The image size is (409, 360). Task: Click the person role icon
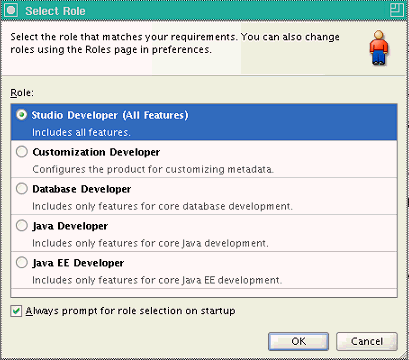click(379, 48)
